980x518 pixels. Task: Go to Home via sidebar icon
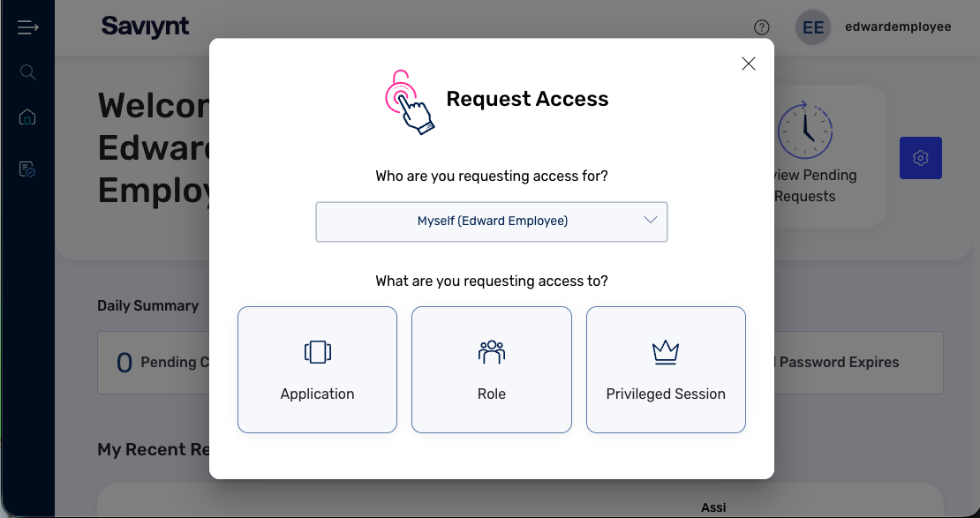pyautogui.click(x=27, y=116)
